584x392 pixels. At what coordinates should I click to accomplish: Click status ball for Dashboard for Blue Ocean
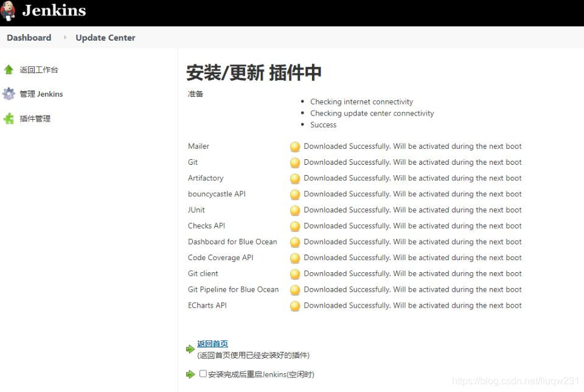(x=295, y=242)
